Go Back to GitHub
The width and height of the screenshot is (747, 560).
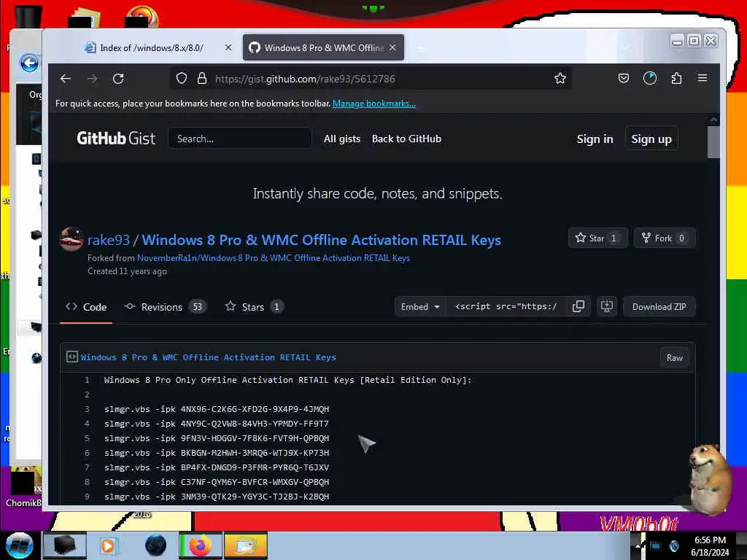tap(406, 139)
